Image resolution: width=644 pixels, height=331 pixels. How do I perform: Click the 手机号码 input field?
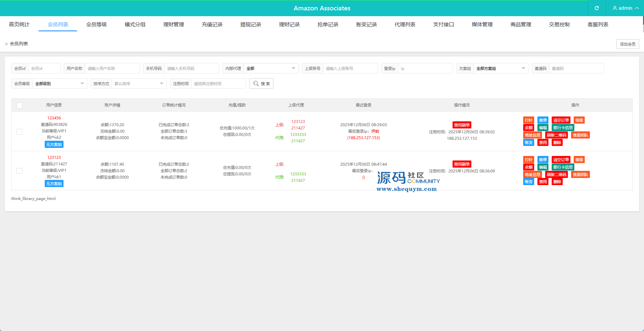click(191, 69)
